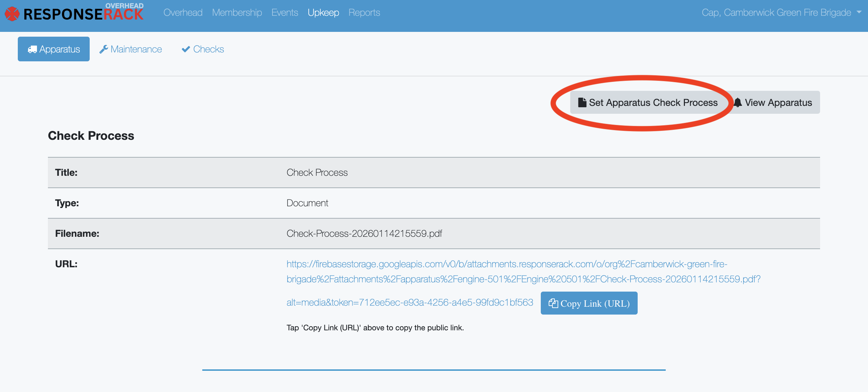
Task: Go to Membership in the navbar
Action: pos(237,13)
